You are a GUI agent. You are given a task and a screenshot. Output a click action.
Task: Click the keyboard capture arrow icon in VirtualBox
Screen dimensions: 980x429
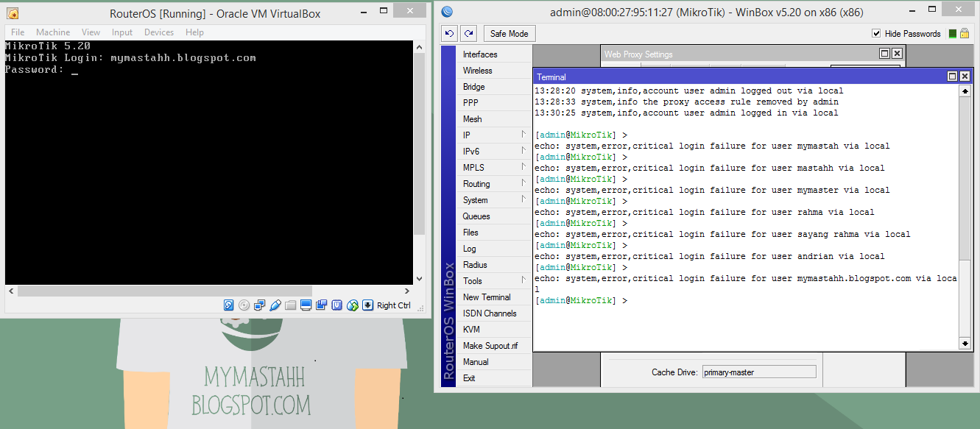pyautogui.click(x=367, y=305)
